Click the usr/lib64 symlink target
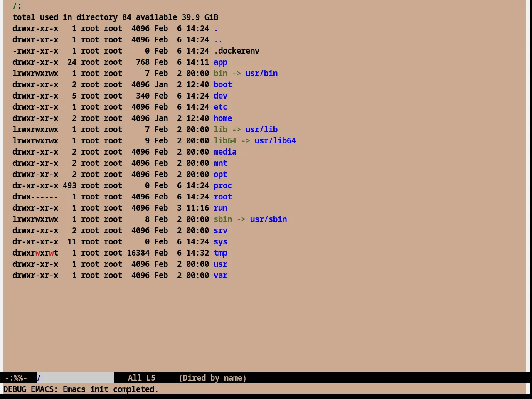This screenshot has width=532, height=399. (275, 141)
